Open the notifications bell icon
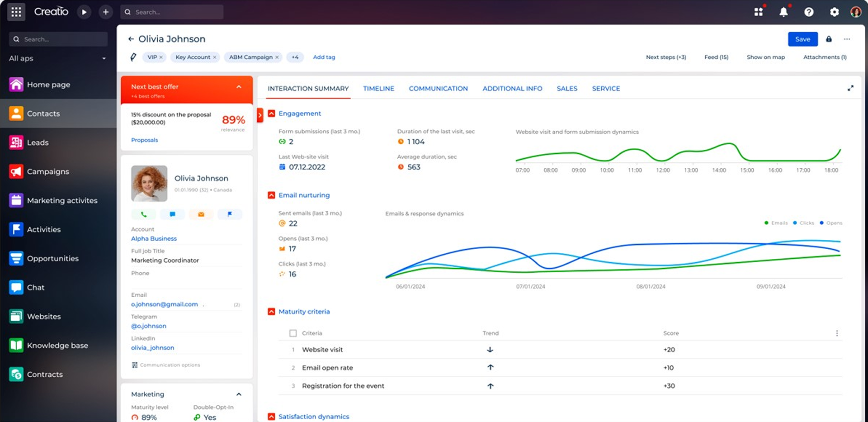Viewport: 868px width, 422px height. (783, 12)
